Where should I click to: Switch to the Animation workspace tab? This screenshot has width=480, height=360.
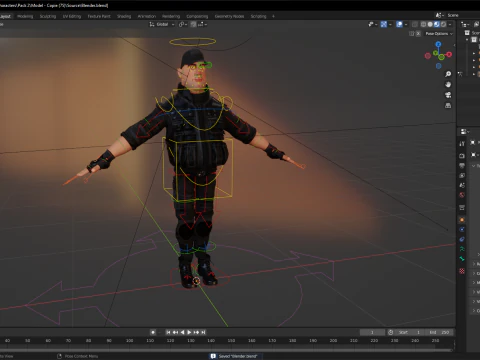click(x=147, y=16)
